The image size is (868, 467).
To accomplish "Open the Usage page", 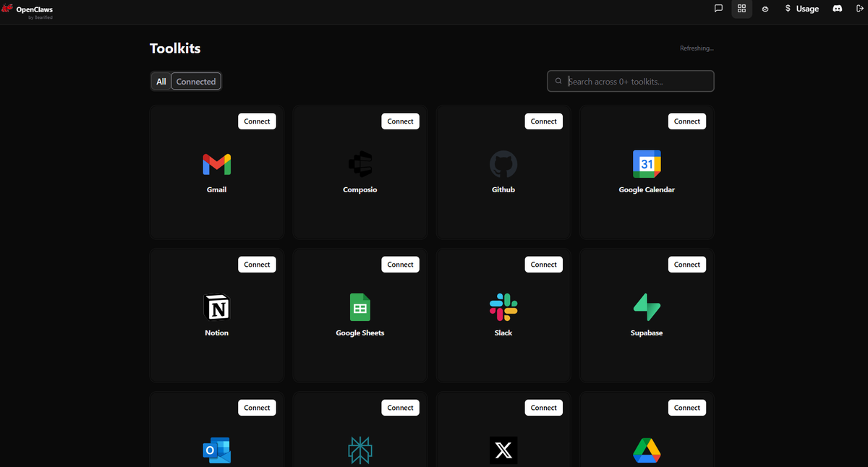I will 802,9.
